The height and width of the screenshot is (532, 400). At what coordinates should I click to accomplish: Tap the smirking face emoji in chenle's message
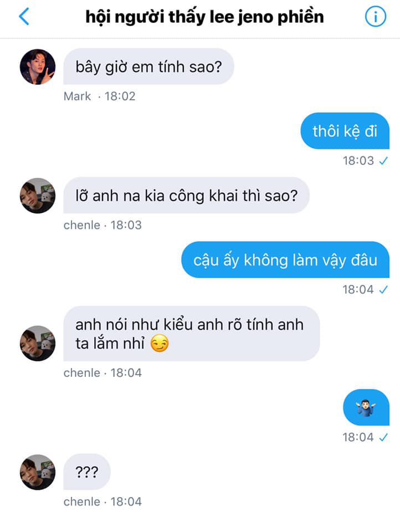159,344
